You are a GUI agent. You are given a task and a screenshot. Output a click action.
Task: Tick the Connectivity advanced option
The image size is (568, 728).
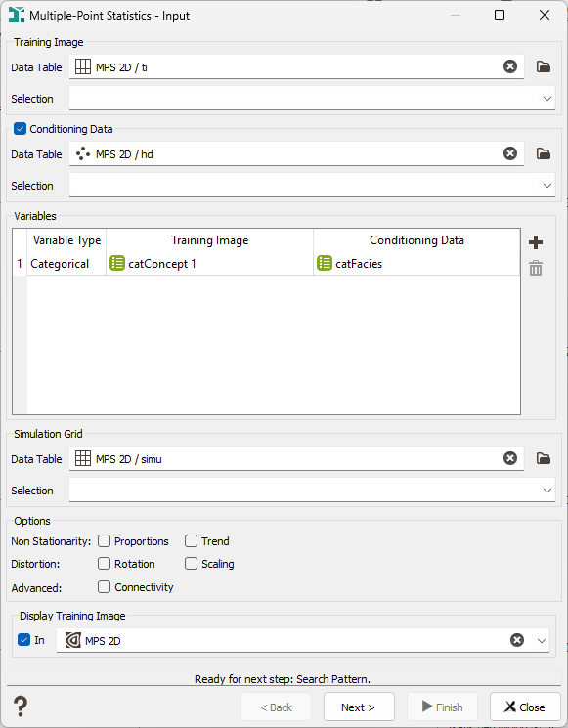point(104,587)
